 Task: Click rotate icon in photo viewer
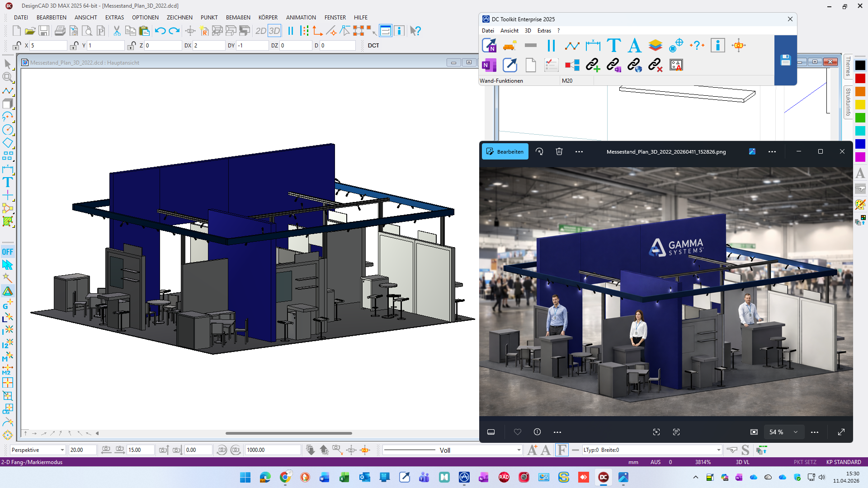click(x=539, y=152)
